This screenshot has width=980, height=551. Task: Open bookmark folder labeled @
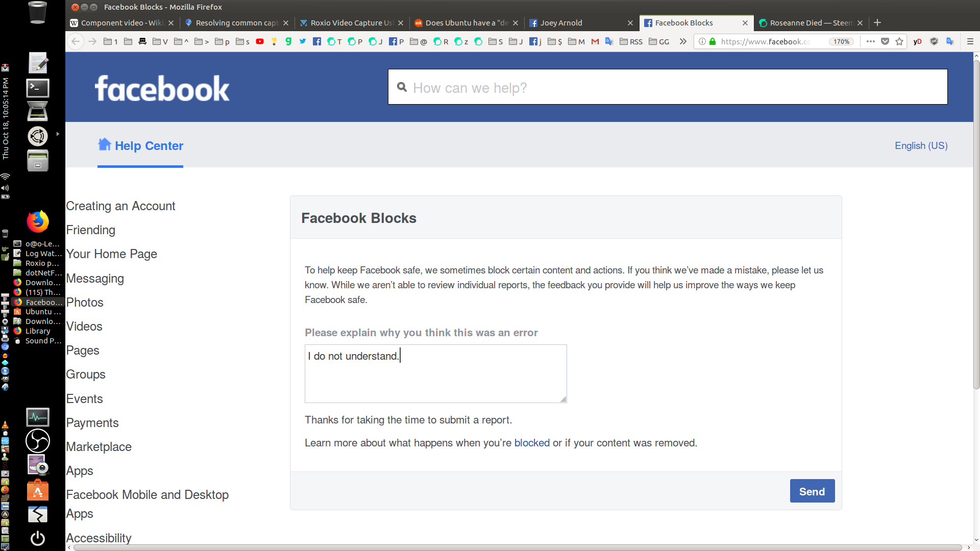point(419,41)
